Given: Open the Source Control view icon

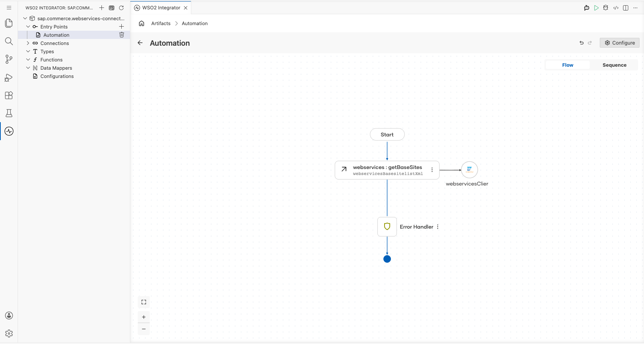Looking at the screenshot, I should (9, 59).
